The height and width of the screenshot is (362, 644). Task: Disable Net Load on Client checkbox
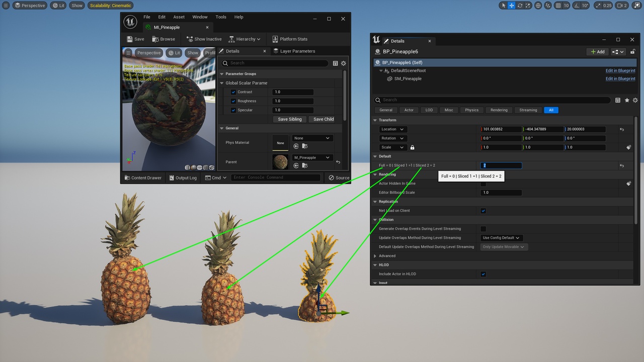pos(484,211)
